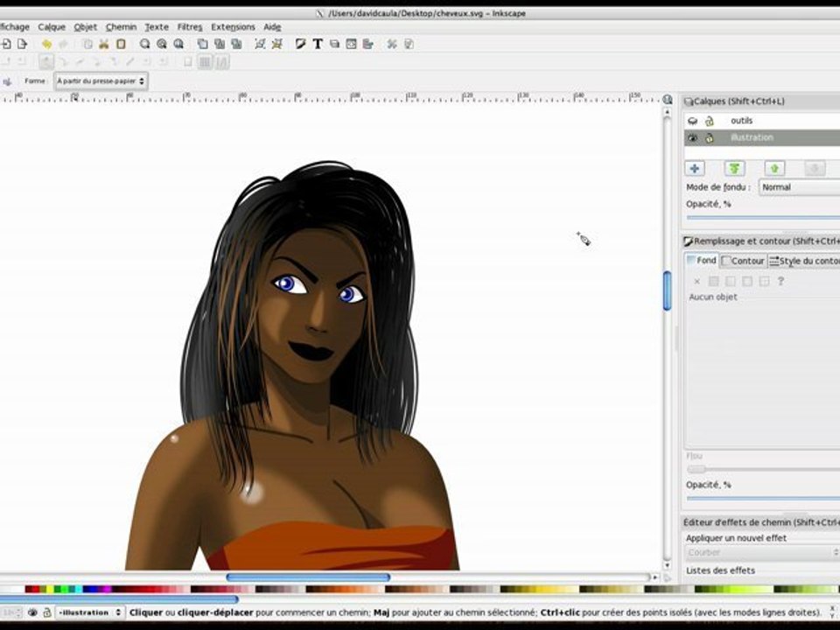
Task: Click the No paint X icon
Action: point(697,281)
